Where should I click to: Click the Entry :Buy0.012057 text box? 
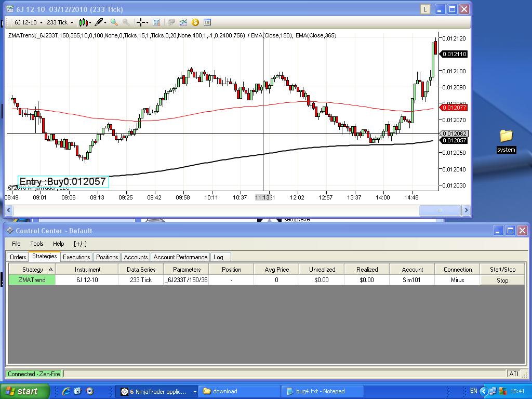[x=63, y=181]
